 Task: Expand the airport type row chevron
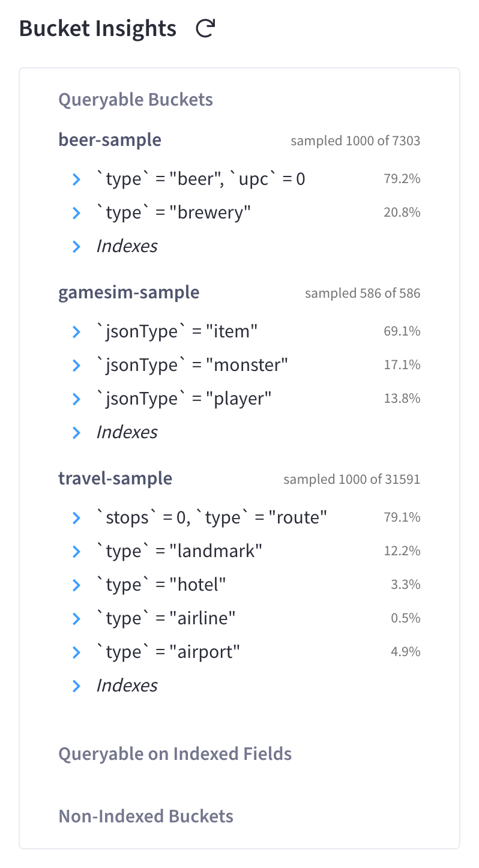tap(76, 652)
